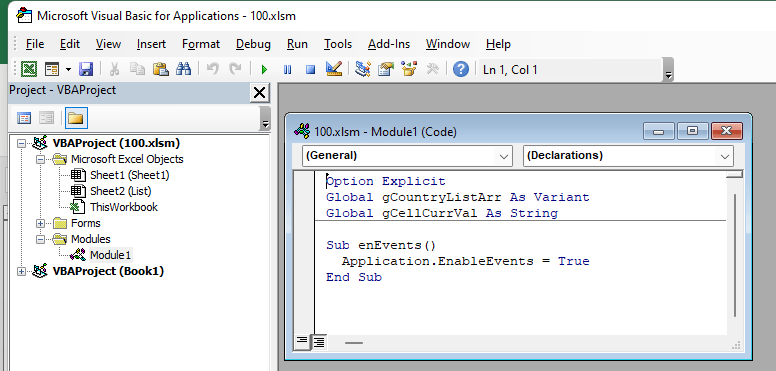Open the Help menu
This screenshot has height=371, width=776.
click(x=498, y=44)
